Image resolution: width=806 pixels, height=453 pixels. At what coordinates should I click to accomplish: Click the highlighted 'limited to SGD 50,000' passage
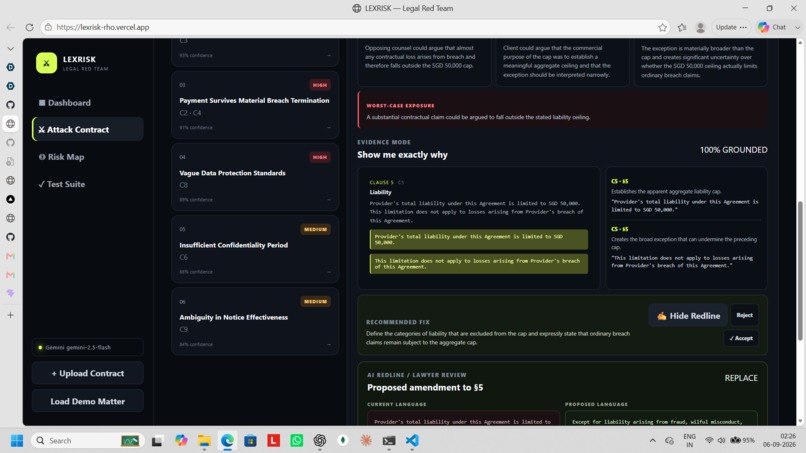tap(479, 239)
